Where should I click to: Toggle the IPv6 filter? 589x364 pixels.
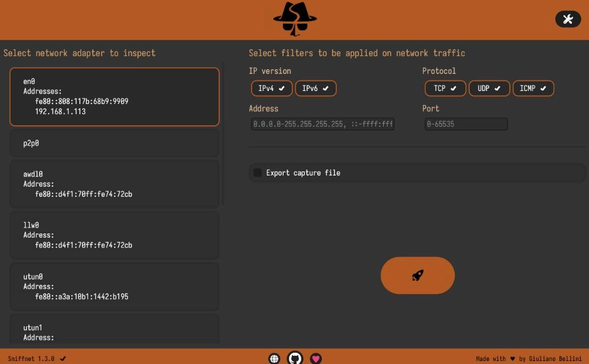pos(315,89)
